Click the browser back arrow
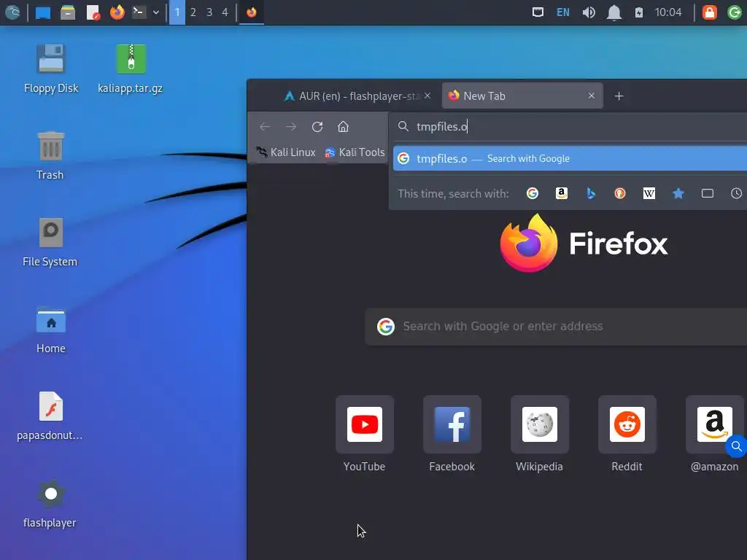 (x=265, y=127)
